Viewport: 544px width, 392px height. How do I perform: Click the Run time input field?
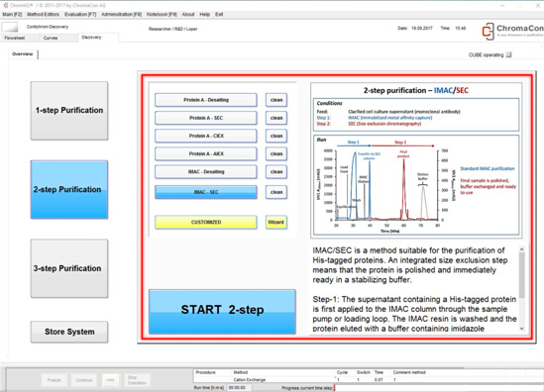click(239, 387)
